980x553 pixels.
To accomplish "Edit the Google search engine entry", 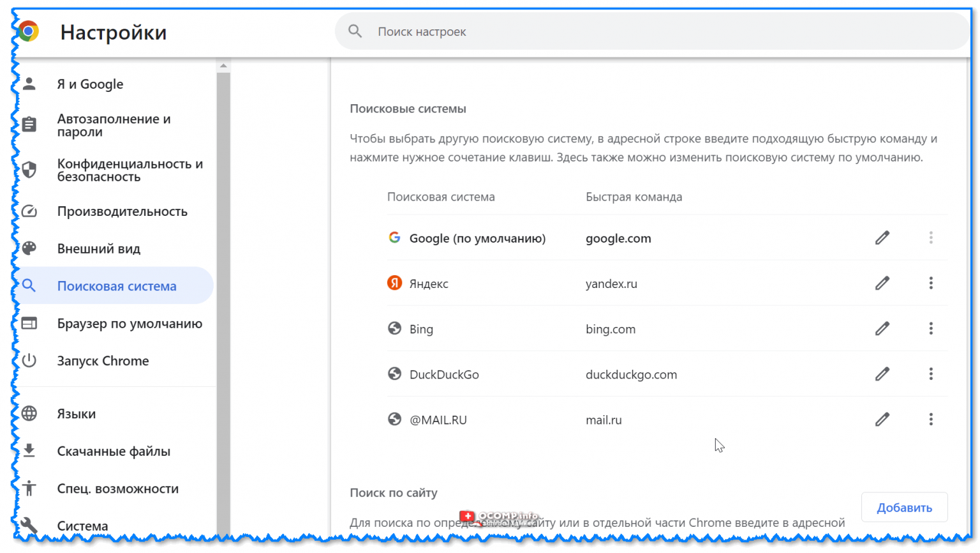I will [x=882, y=238].
